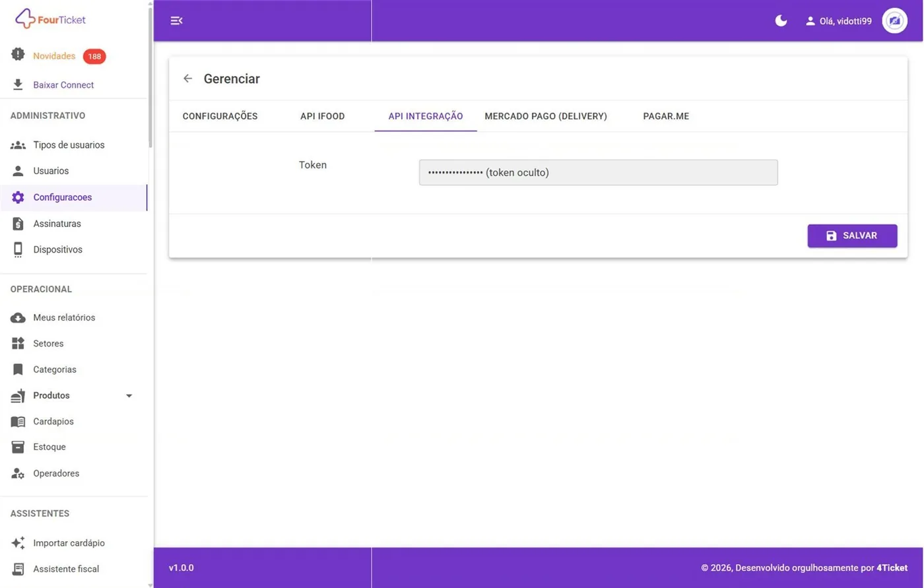
Task: Click the Tipos de usuarios group icon
Action: click(x=18, y=145)
